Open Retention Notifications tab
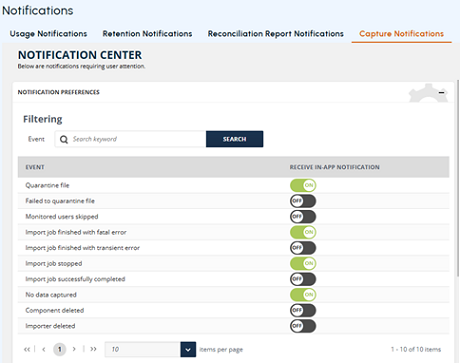 pos(147,34)
